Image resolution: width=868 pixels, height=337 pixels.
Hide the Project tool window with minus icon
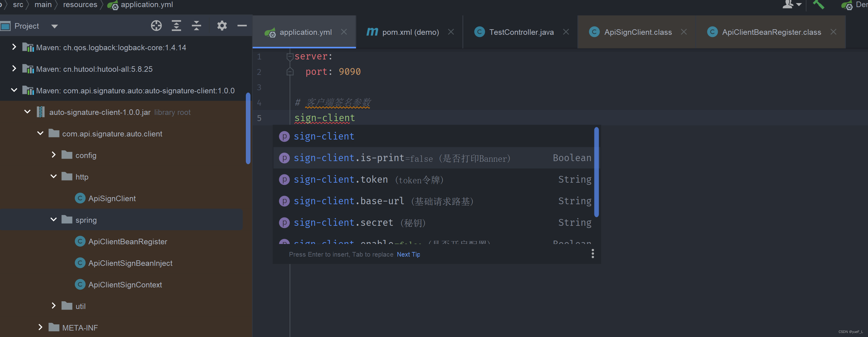click(x=242, y=26)
